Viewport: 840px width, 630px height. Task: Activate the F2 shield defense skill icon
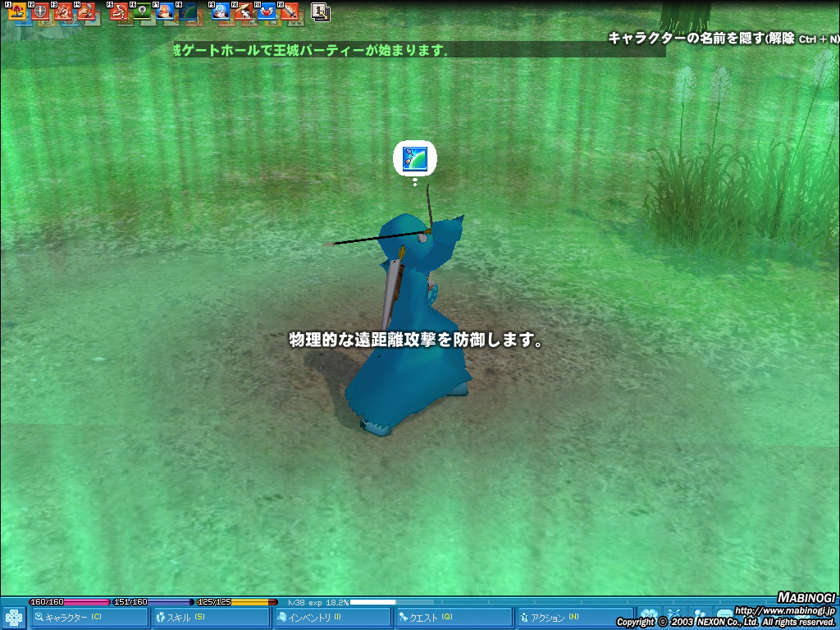[40, 12]
